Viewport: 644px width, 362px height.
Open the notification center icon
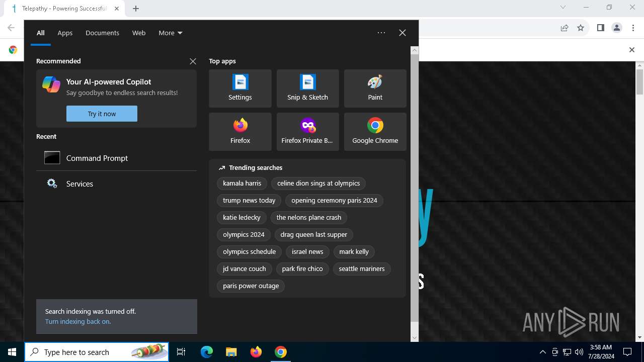point(627,352)
